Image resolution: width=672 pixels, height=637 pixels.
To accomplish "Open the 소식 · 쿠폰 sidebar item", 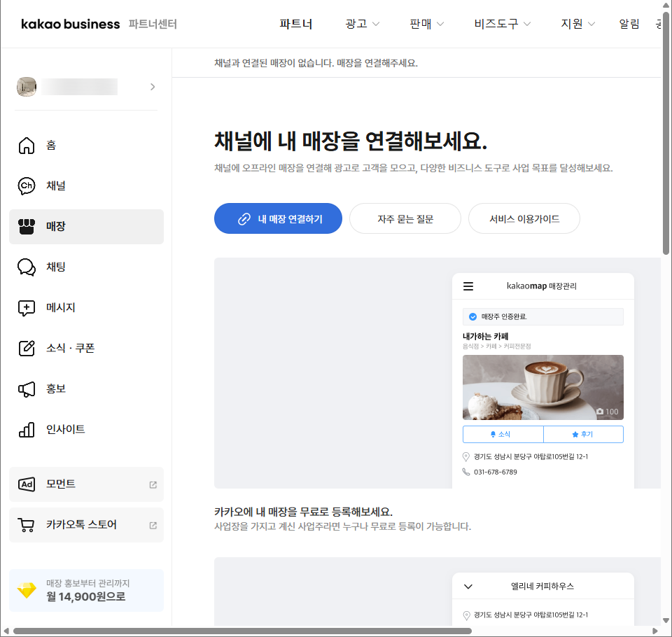I will (x=86, y=348).
